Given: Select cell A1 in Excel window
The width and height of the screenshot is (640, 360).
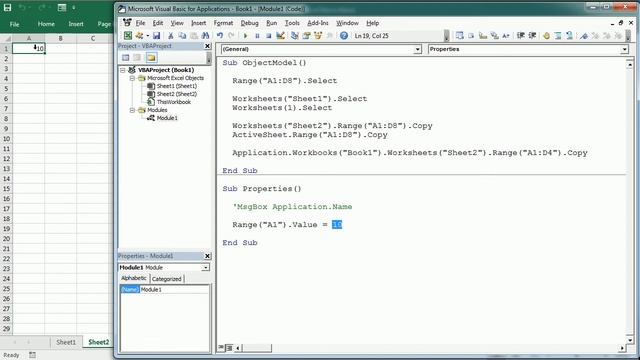Looking at the screenshot, I should tap(29, 48).
